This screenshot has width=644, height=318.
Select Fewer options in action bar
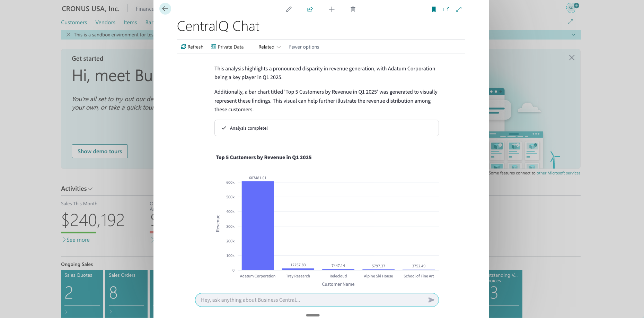point(304,47)
